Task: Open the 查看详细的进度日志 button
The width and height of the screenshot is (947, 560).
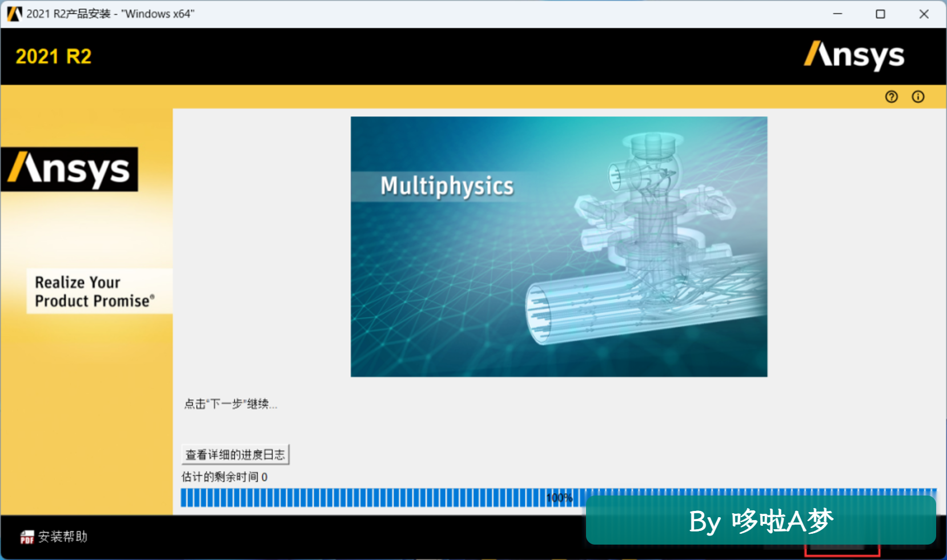Action: (235, 454)
